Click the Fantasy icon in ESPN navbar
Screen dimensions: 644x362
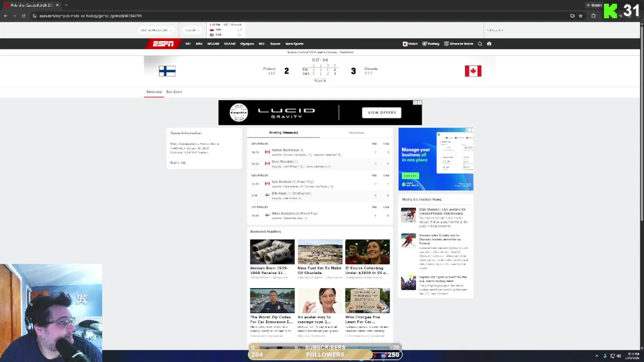click(425, 44)
